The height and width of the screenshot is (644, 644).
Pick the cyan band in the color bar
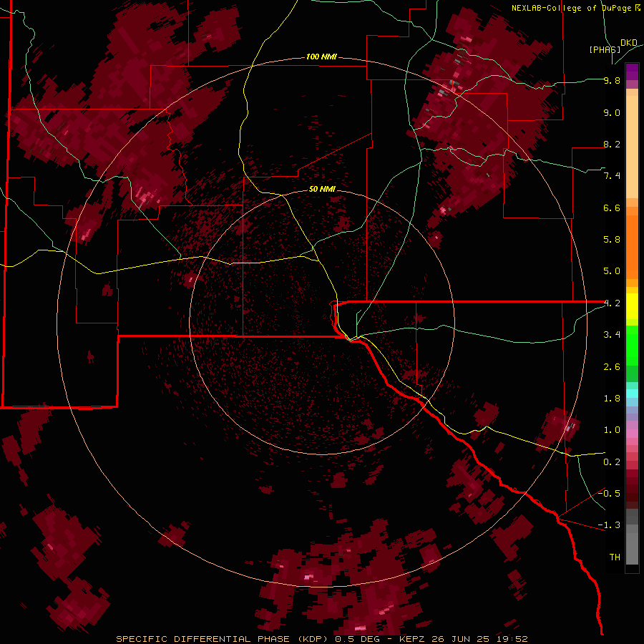click(632, 394)
